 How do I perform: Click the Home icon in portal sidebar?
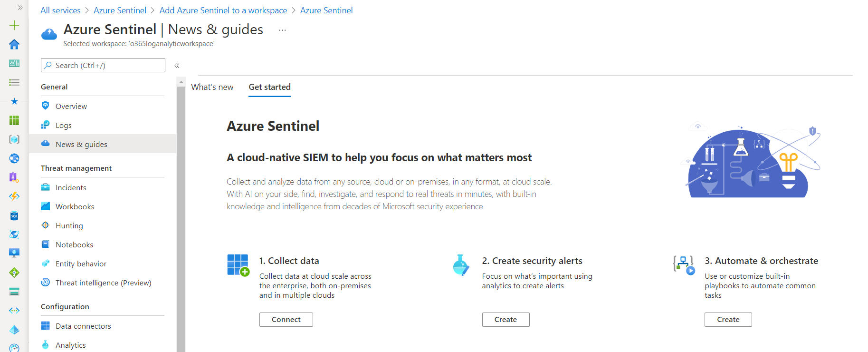(14, 44)
